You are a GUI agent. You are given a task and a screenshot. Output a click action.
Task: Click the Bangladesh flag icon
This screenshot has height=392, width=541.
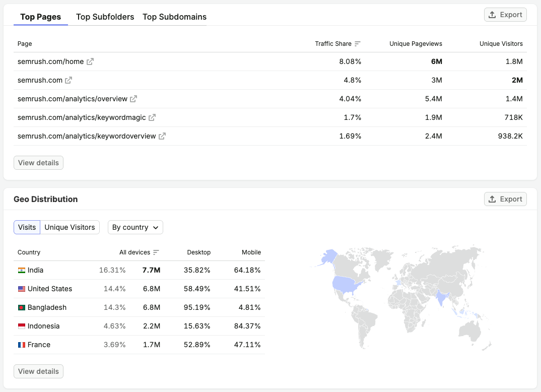click(x=21, y=307)
